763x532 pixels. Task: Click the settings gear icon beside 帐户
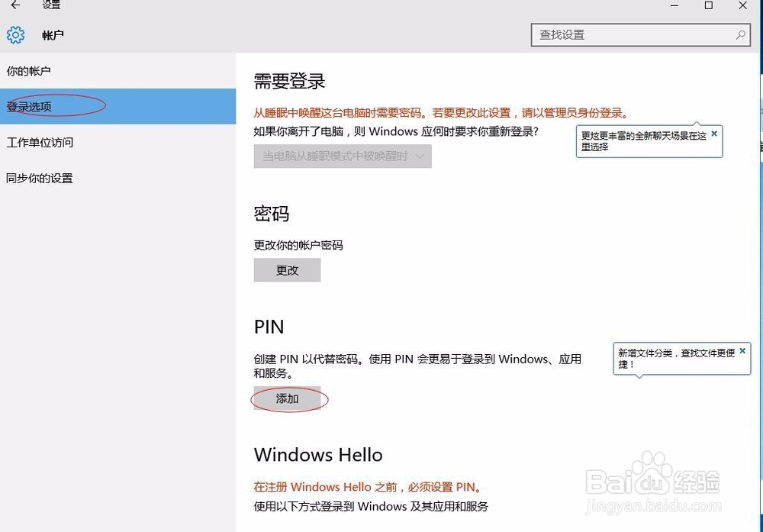(x=15, y=35)
